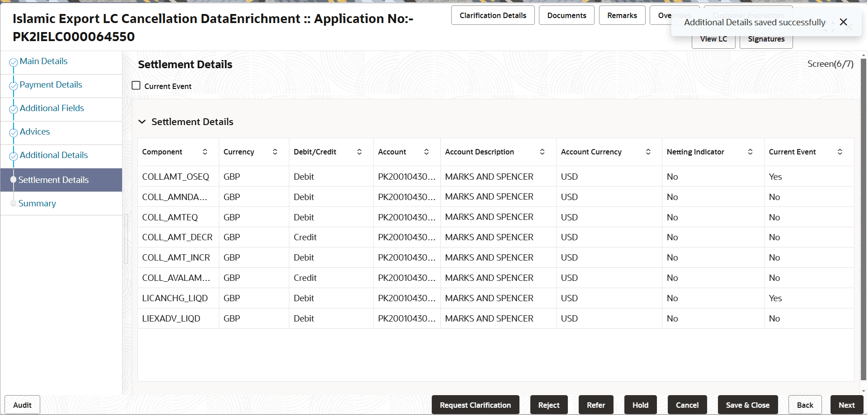Image resolution: width=868 pixels, height=415 pixels.
Task: Click the Cancel button
Action: [687, 405]
